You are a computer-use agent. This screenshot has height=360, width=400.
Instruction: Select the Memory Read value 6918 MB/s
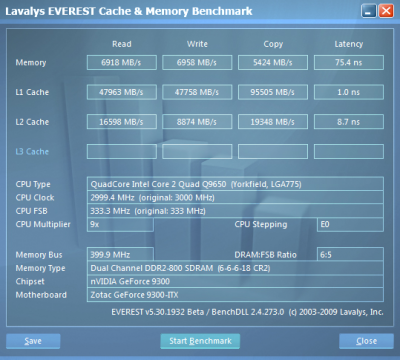tap(122, 62)
